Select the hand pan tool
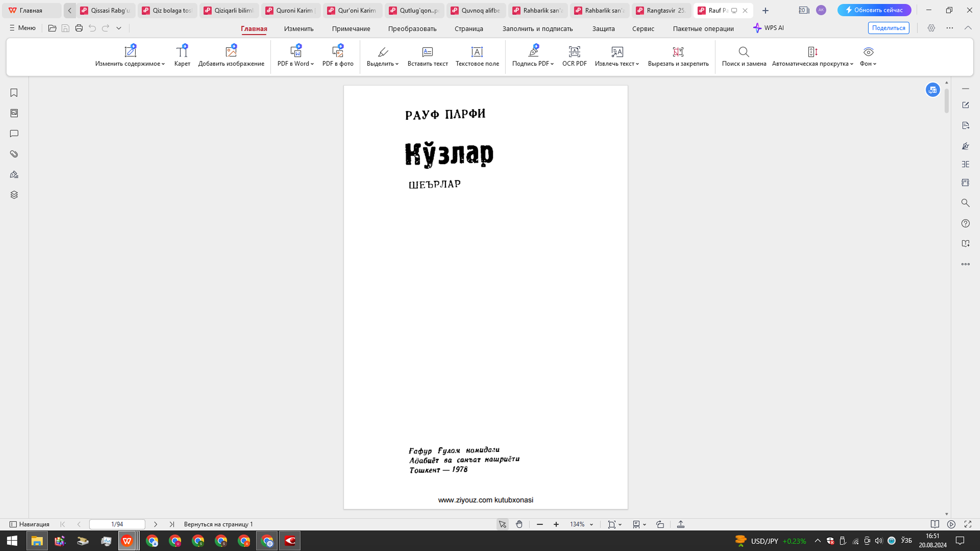The height and width of the screenshot is (551, 980). coord(519,524)
